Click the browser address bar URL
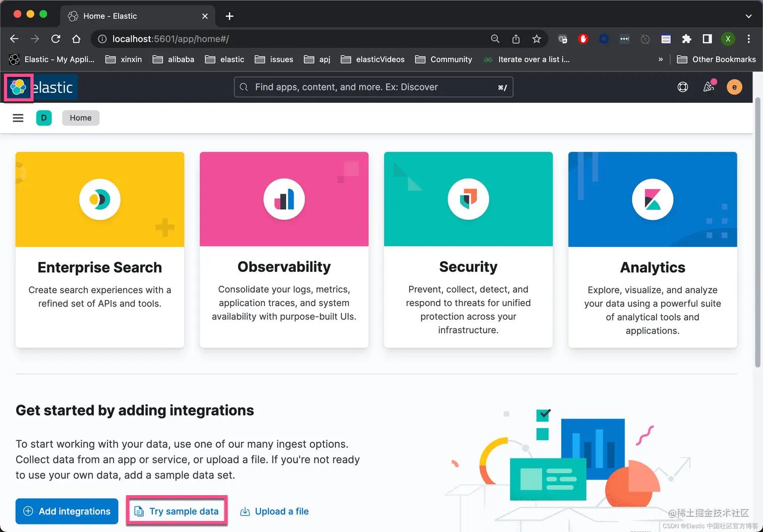 [x=171, y=39]
